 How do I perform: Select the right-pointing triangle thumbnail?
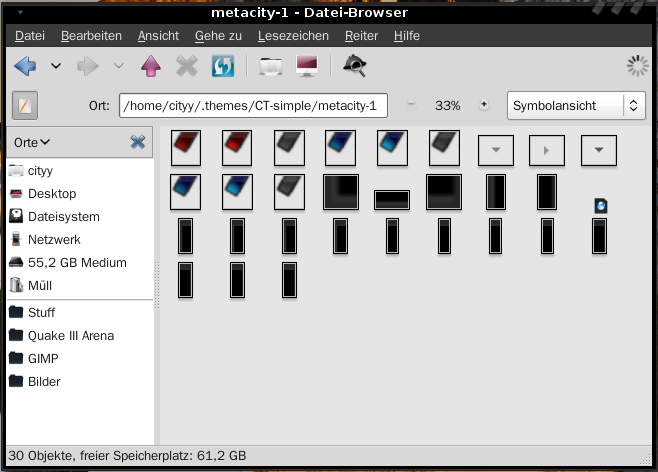point(547,150)
